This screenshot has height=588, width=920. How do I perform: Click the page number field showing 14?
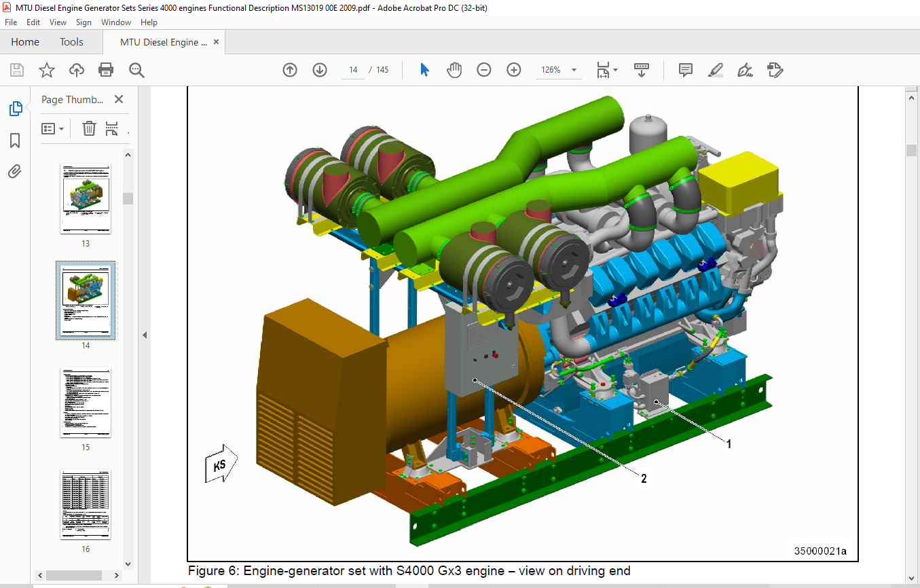click(x=353, y=70)
